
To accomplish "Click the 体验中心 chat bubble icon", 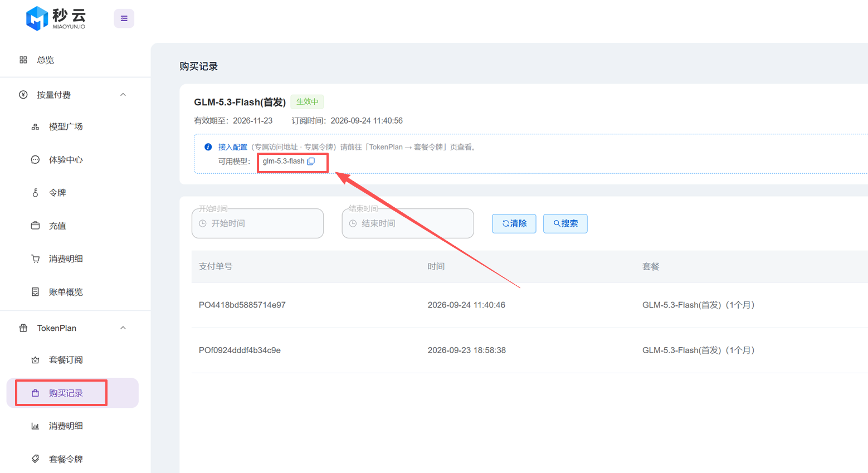I will click(x=35, y=160).
